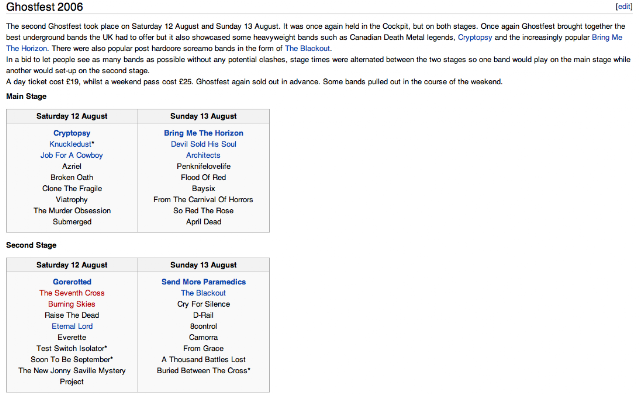The image size is (640, 395).
Task: Click the Main Stage subheading
Action: [x=26, y=96]
